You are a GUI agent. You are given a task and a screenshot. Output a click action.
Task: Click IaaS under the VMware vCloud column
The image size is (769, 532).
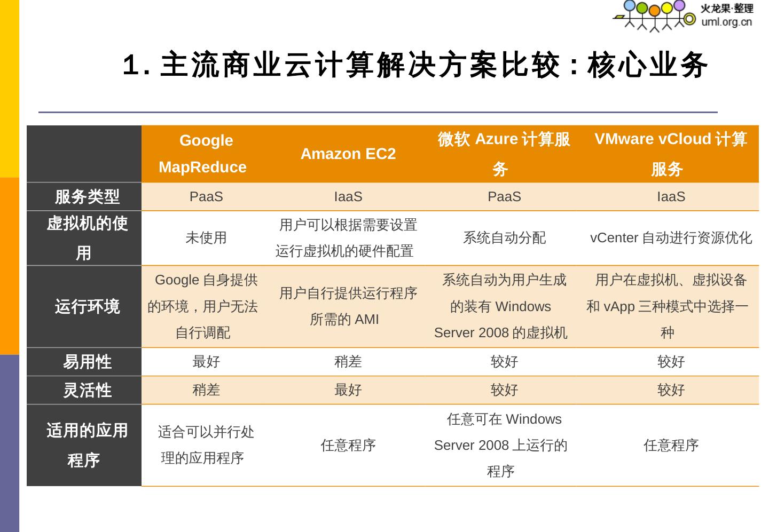pos(671,196)
